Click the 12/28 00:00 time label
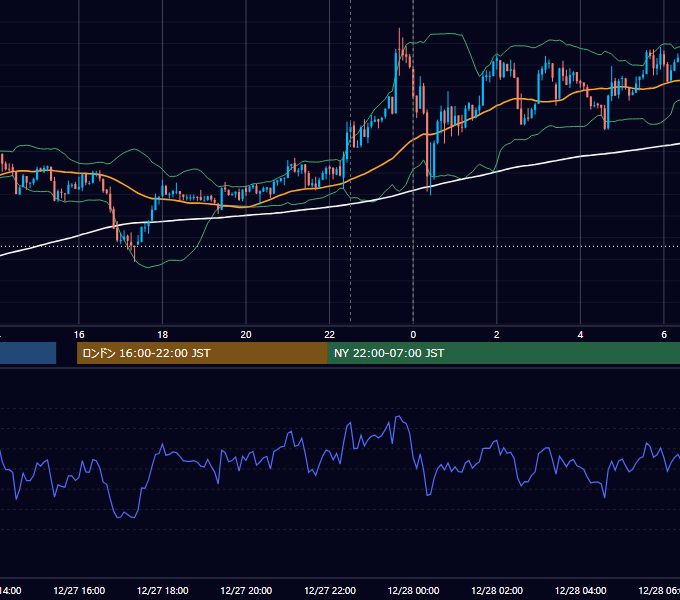The width and height of the screenshot is (680, 600). (413, 590)
